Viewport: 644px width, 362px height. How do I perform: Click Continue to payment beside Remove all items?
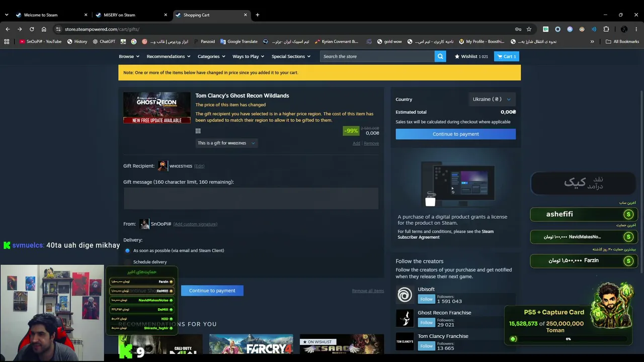[x=212, y=291]
